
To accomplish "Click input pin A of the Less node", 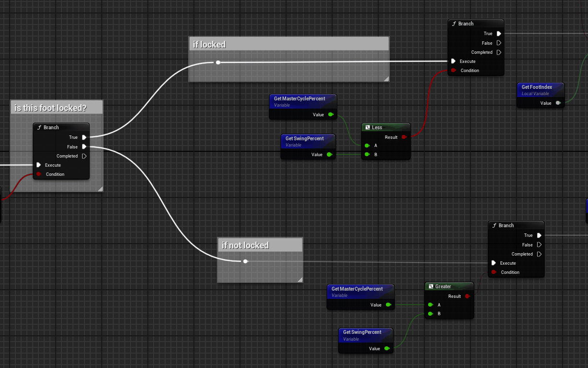I will tap(367, 146).
